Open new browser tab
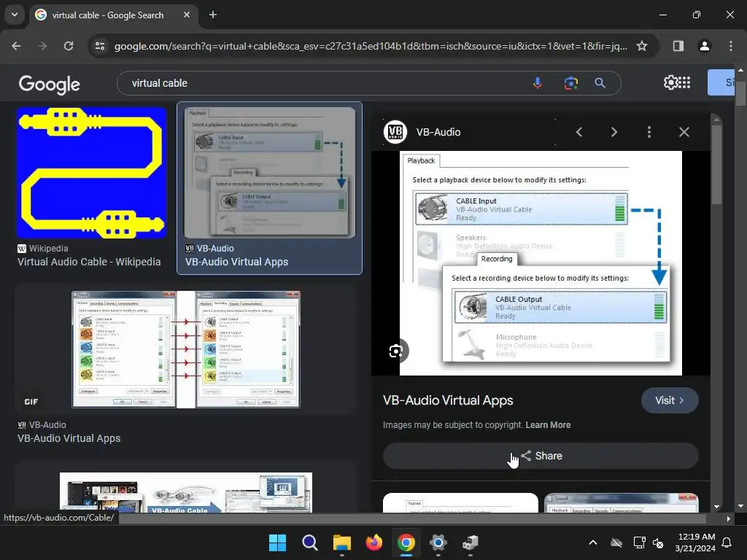The width and height of the screenshot is (747, 560). point(213,15)
